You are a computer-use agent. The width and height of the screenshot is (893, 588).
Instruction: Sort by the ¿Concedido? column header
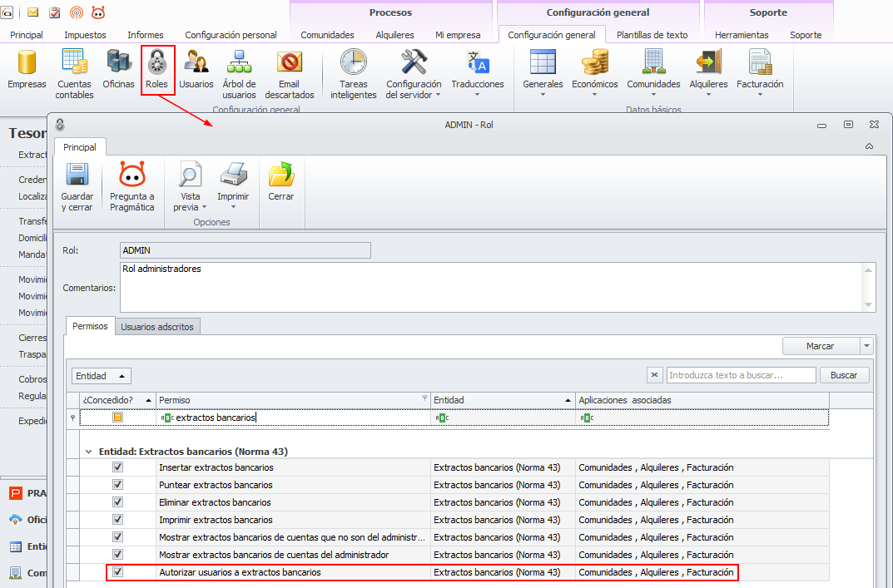tap(118, 401)
